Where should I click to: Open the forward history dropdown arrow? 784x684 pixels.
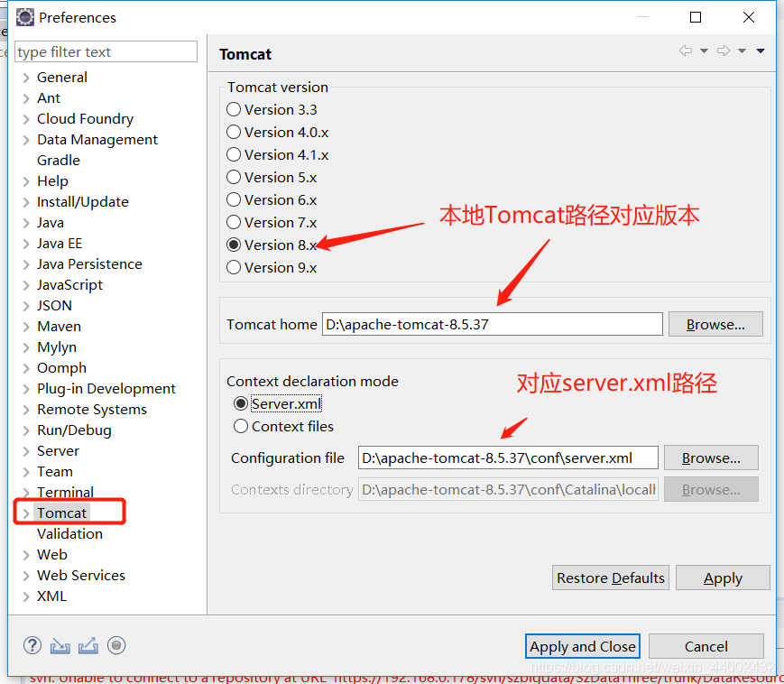[742, 51]
